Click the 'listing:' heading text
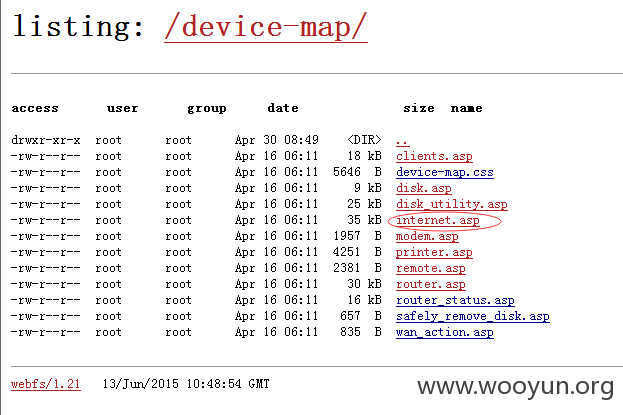The height and width of the screenshot is (415, 623). (78, 26)
